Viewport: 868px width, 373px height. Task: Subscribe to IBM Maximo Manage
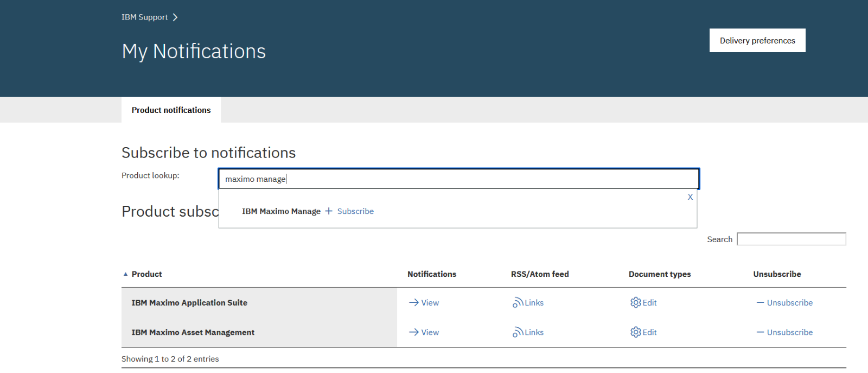(x=355, y=211)
